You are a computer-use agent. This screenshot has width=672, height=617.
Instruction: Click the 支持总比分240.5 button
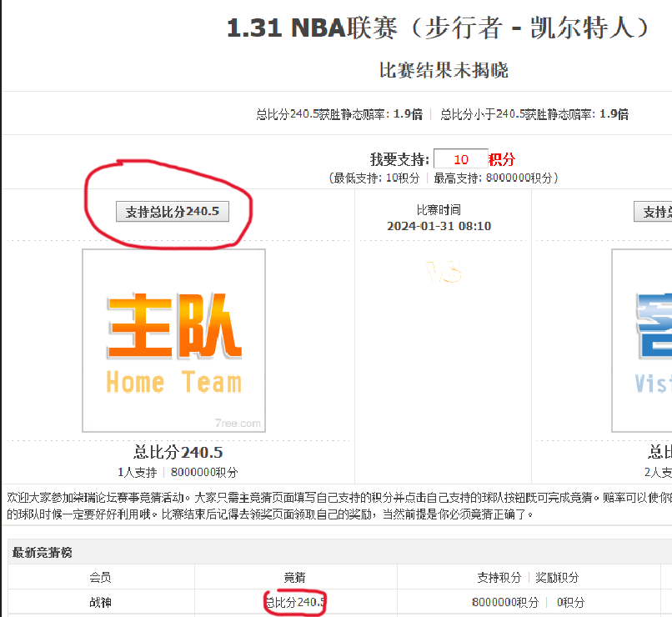click(x=172, y=212)
